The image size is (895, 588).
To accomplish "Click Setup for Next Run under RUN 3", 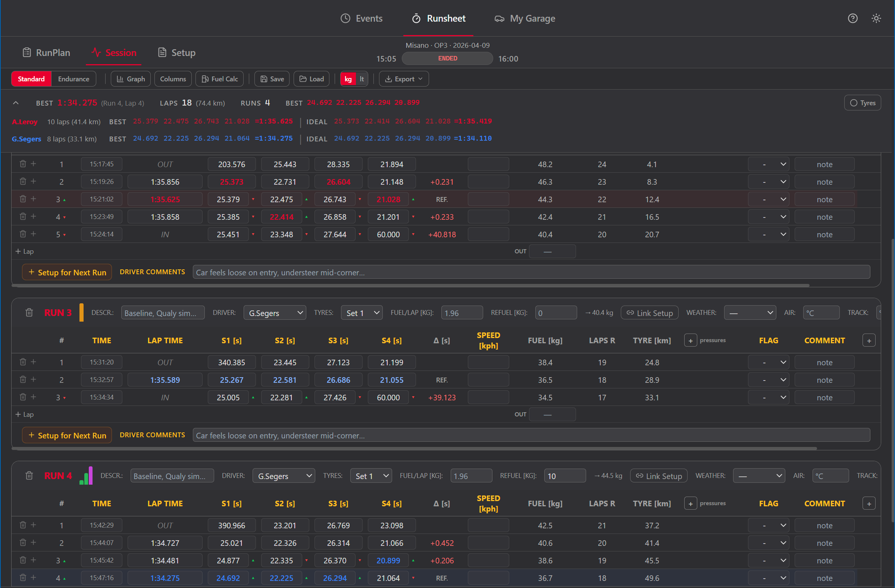I will pyautogui.click(x=66, y=435).
